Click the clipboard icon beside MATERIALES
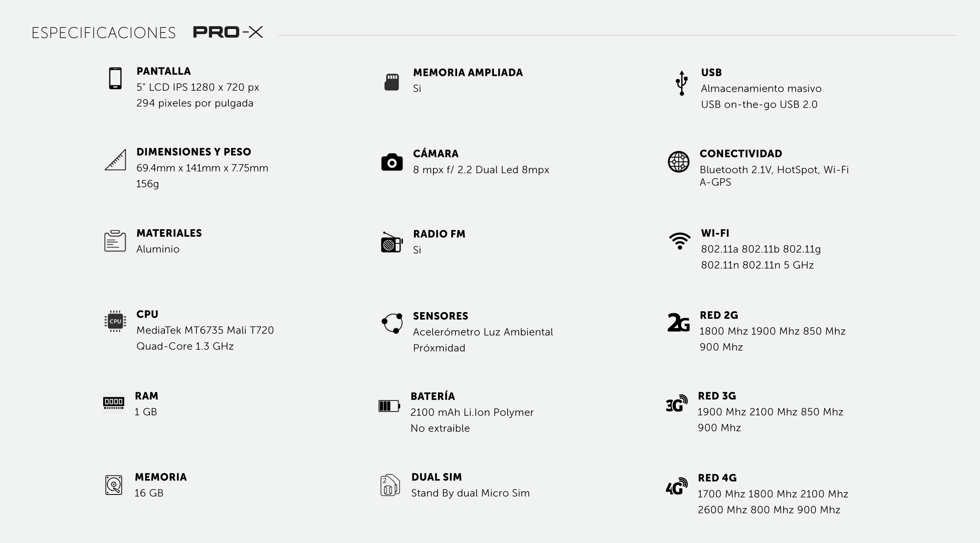 (115, 241)
